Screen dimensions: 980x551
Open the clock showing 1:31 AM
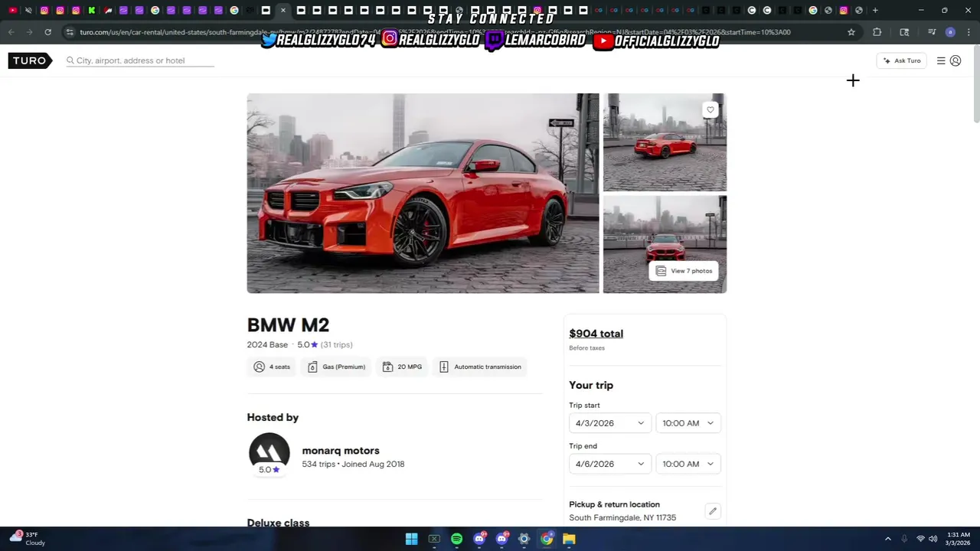(959, 539)
